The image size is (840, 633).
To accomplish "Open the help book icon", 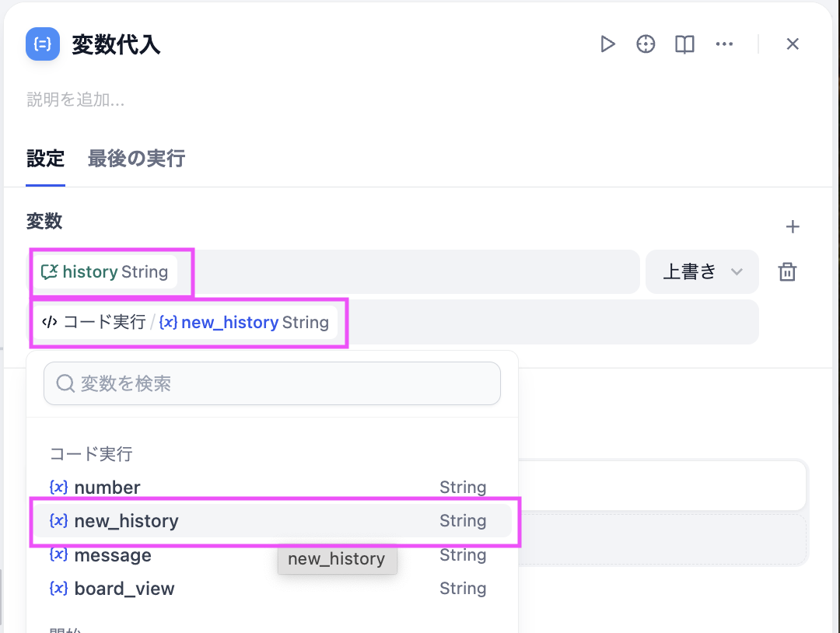I will point(684,44).
